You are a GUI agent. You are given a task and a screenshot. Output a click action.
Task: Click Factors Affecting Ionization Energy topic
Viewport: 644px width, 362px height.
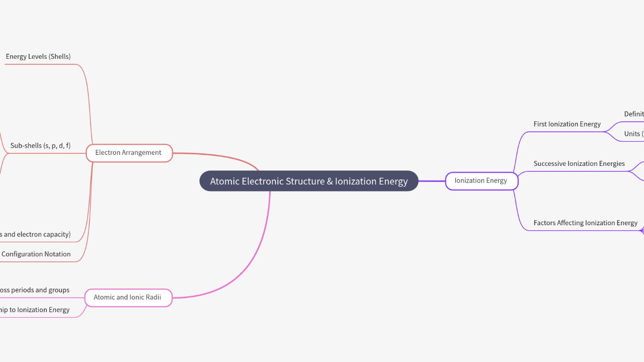(585, 223)
